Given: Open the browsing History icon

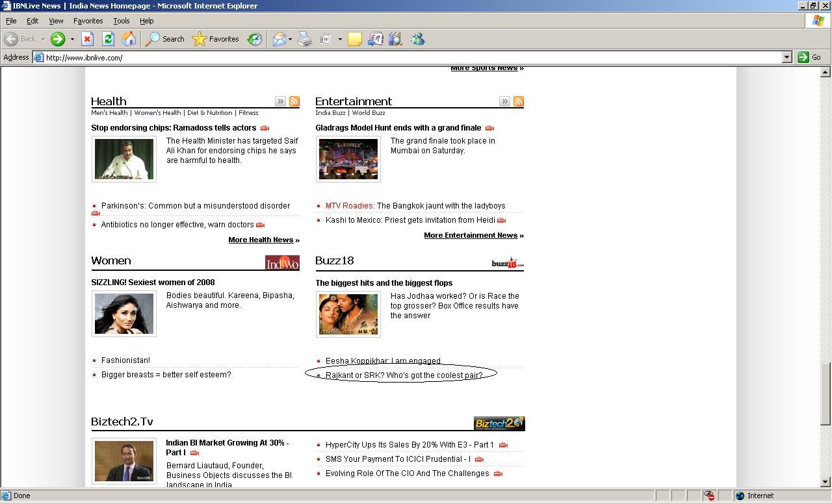Looking at the screenshot, I should [x=255, y=39].
